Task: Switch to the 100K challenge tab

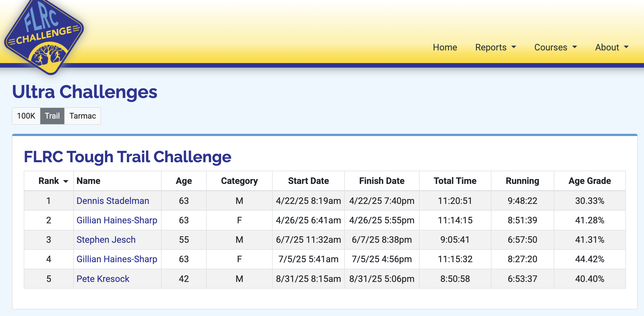Action: tap(26, 116)
